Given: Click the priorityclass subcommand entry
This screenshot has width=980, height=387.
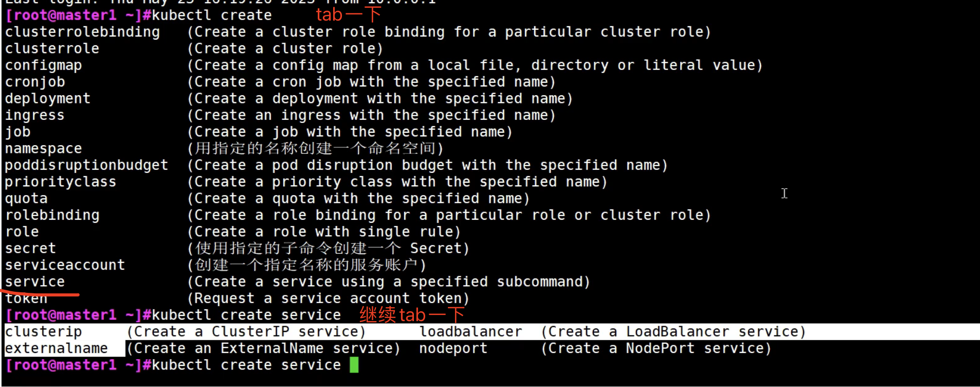Looking at the screenshot, I should [x=61, y=182].
